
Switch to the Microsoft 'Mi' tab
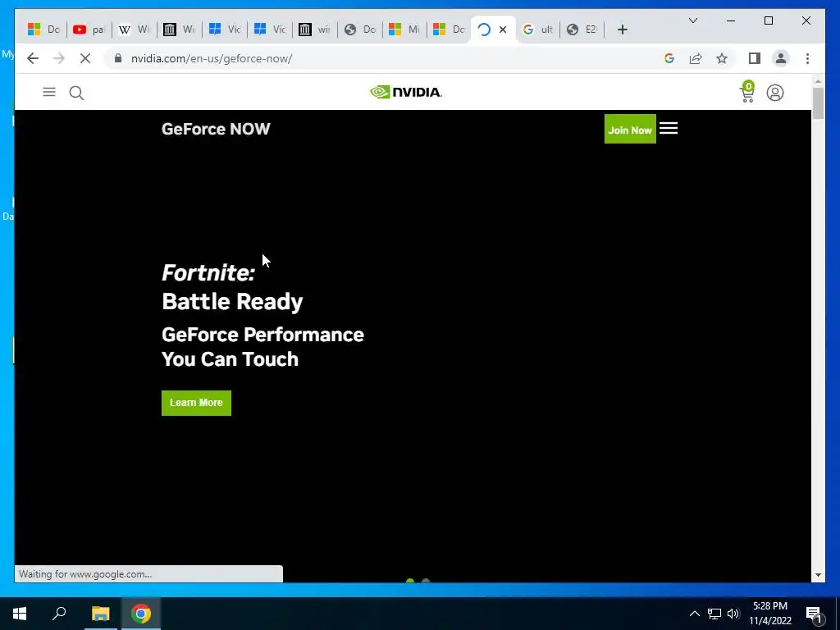404,30
